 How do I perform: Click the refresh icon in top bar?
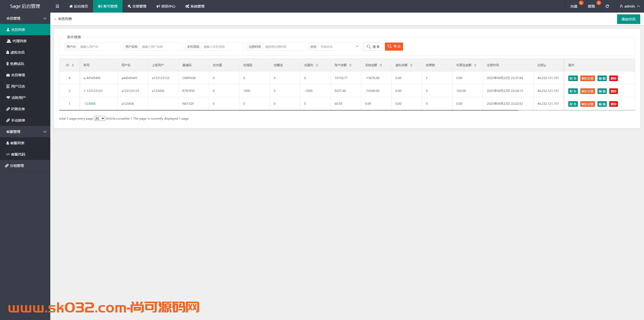607,6
